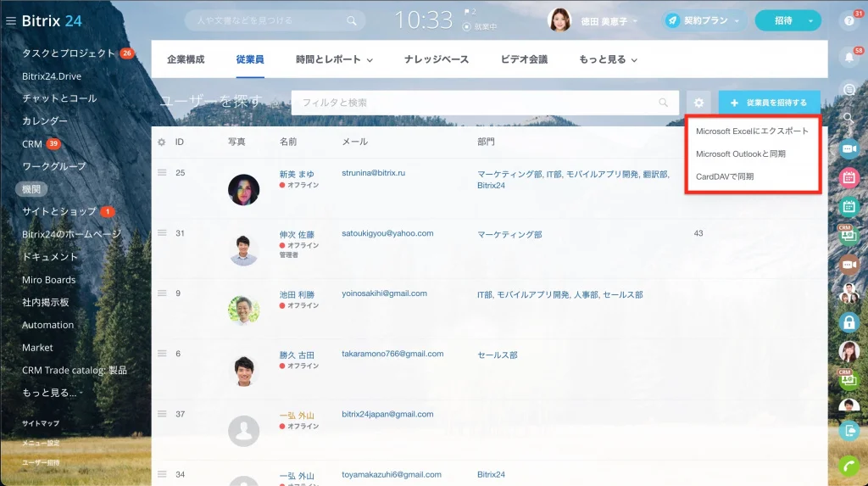Click メニュー設定 link in sidebar
Screen dimensions: 868x486
point(41,443)
